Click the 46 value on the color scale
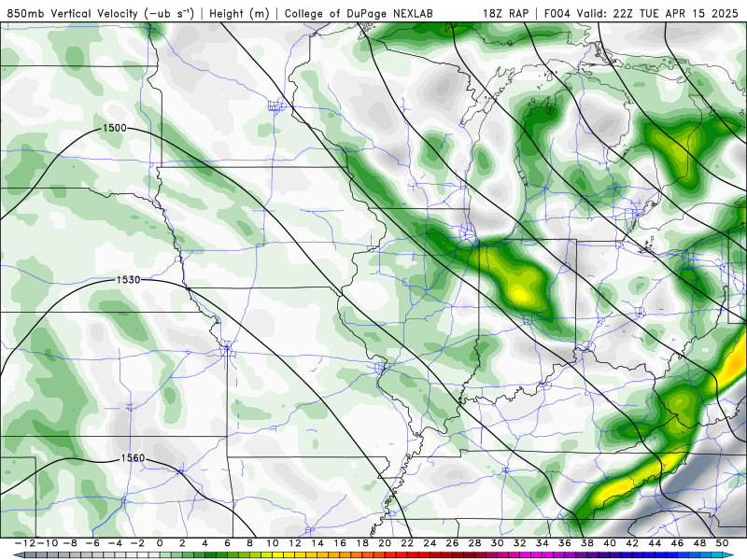Image resolution: width=747 pixels, height=560 pixels. pyautogui.click(x=677, y=543)
